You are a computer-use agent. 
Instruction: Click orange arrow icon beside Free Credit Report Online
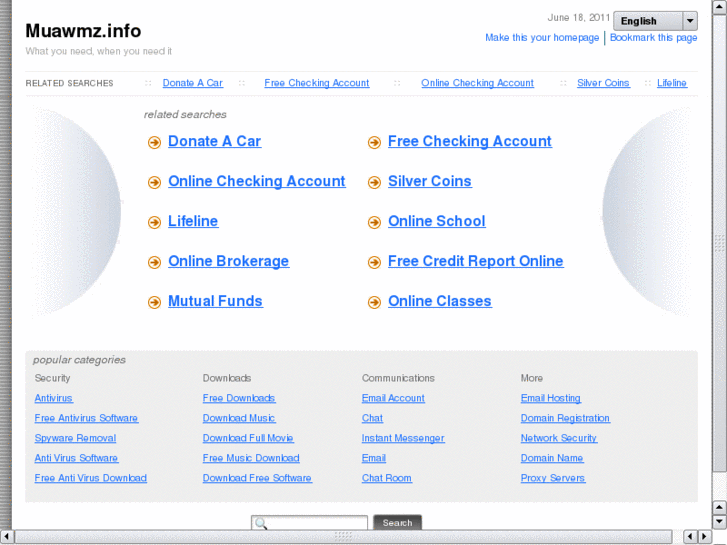pyautogui.click(x=374, y=262)
